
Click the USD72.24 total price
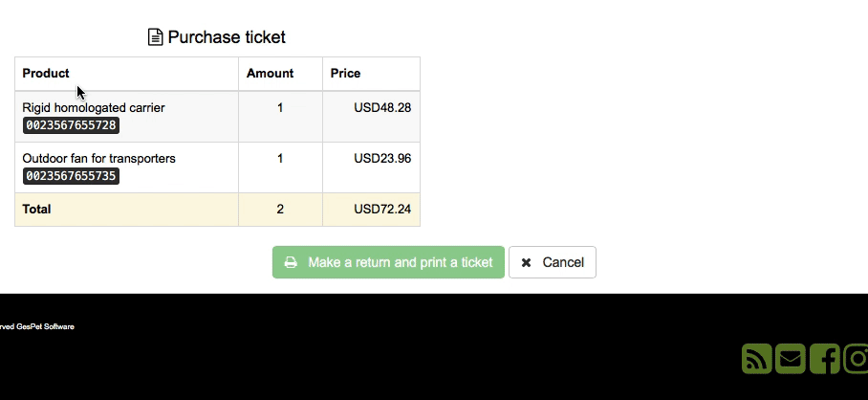(x=382, y=210)
